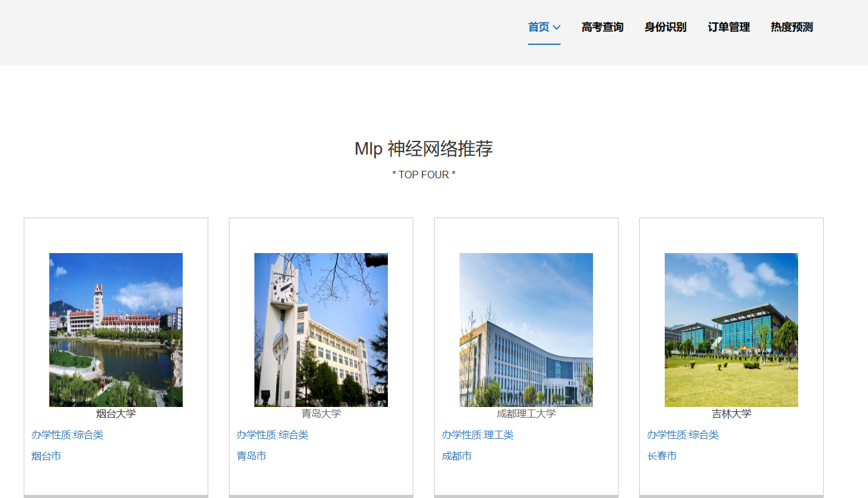The image size is (868, 498).
Task: Click the * TOP FOUR * subtitle
Action: 424,175
